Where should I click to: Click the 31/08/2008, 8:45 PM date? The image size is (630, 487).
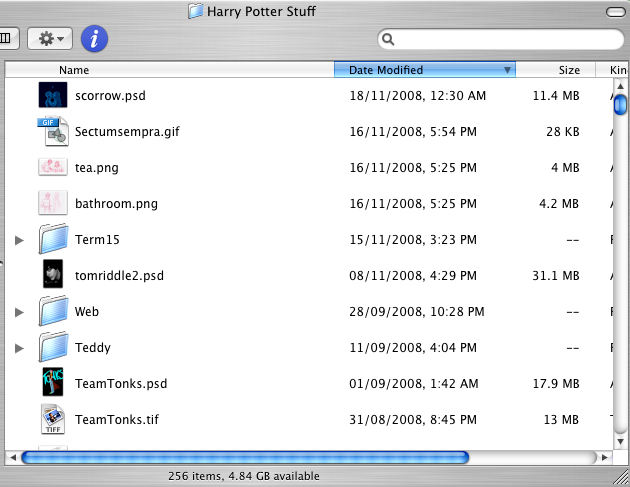tap(413, 419)
